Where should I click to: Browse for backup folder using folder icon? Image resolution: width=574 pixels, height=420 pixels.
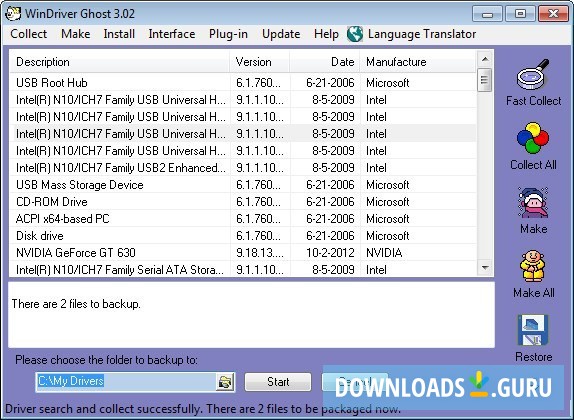[225, 382]
